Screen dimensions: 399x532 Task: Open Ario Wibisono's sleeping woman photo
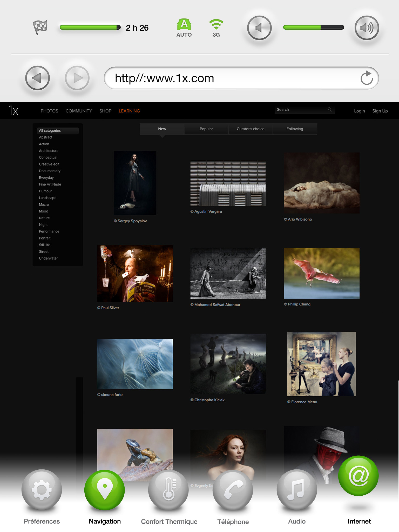322,183
